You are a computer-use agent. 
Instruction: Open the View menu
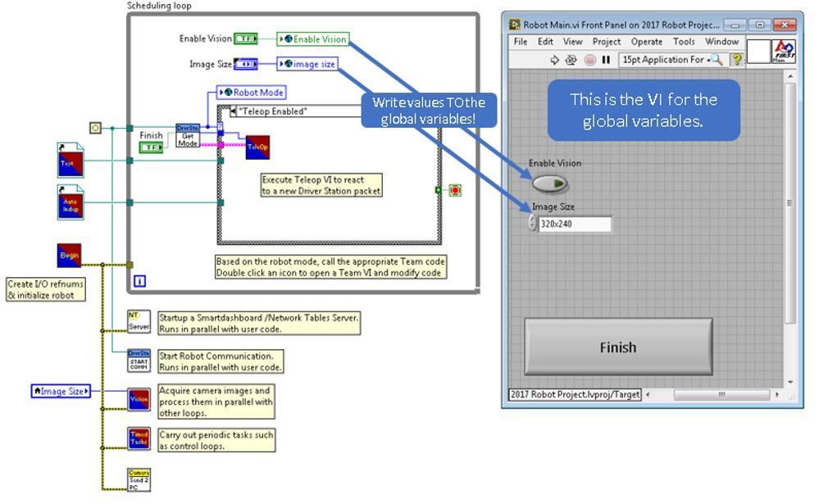tap(572, 42)
